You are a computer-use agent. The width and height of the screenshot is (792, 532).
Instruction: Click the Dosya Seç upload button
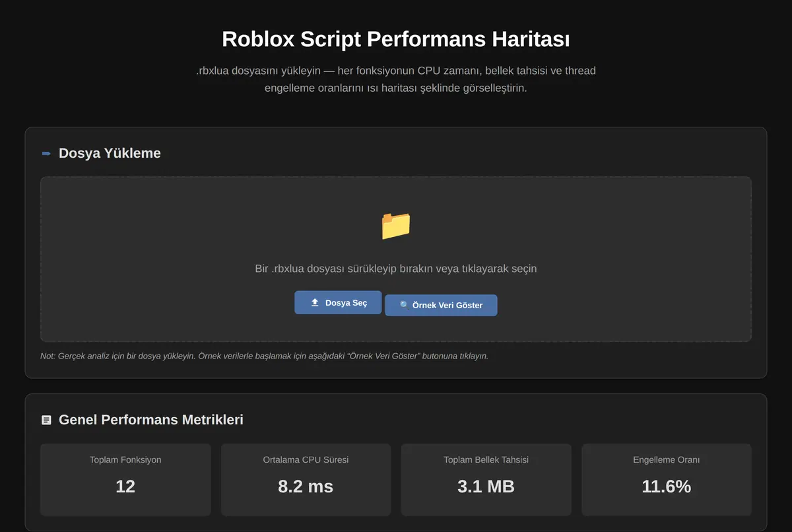[338, 302]
